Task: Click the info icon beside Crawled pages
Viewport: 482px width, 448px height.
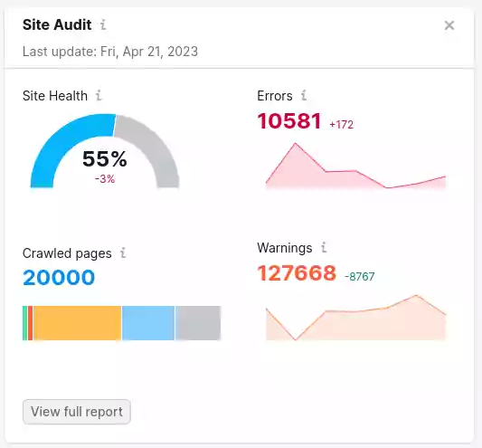Action: (123, 253)
